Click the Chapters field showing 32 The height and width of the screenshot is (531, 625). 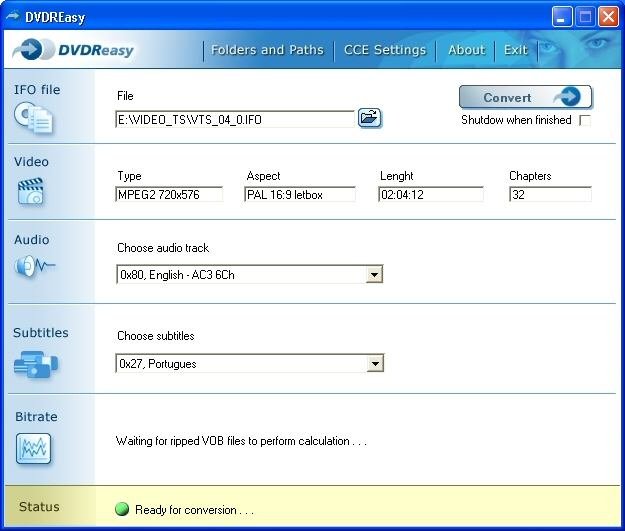pos(550,195)
